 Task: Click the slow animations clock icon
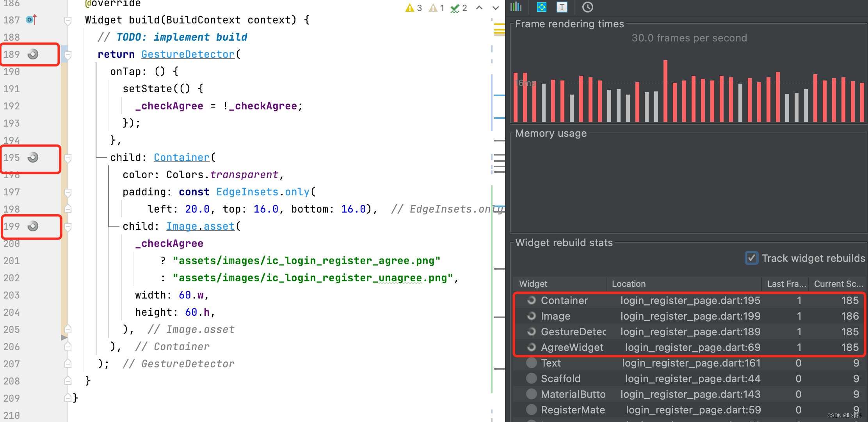click(587, 7)
